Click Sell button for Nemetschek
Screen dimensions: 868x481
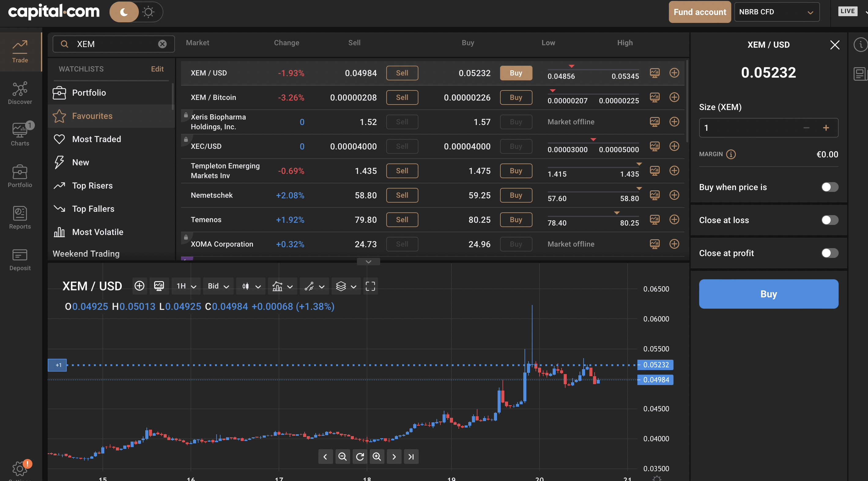pos(402,195)
